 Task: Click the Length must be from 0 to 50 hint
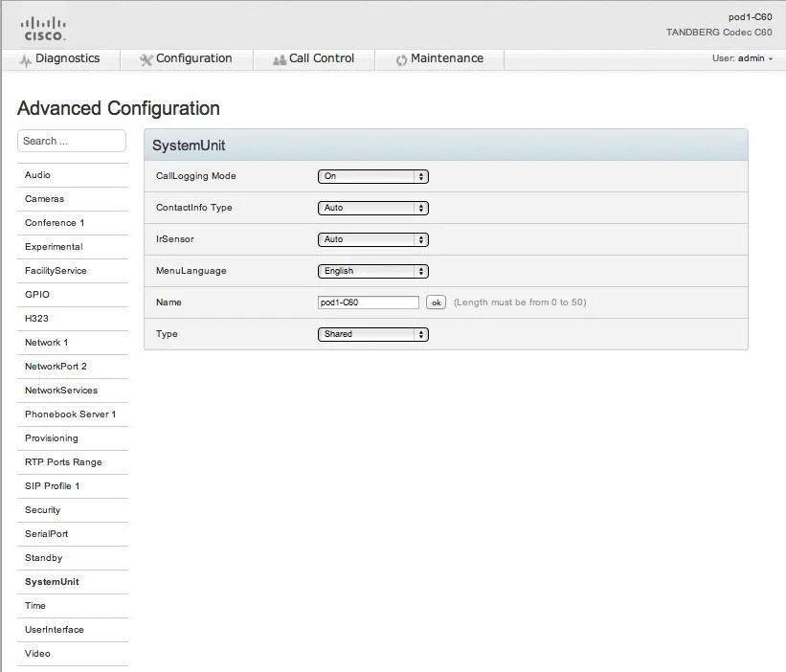point(520,302)
